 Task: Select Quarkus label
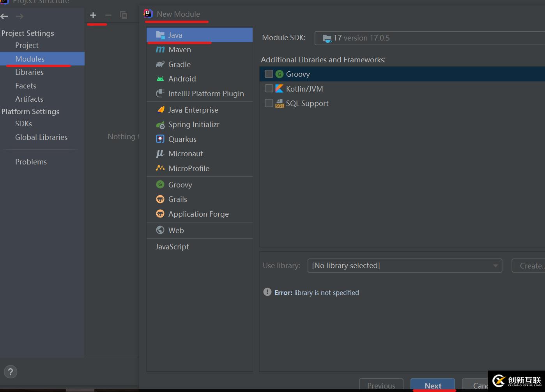coord(182,139)
